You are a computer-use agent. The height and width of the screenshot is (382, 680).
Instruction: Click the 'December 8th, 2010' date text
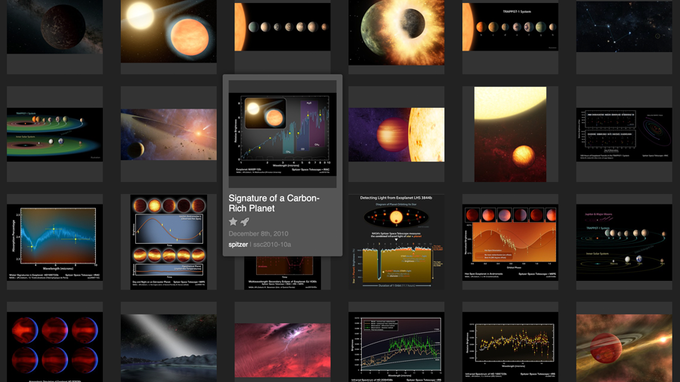(x=258, y=234)
